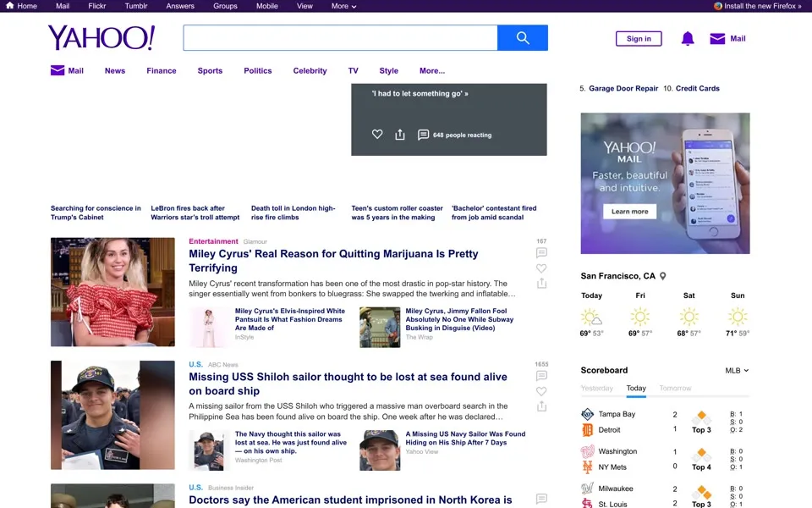Viewport: 812px width, 508px height.
Task: Share the featured story via share icon
Action: tap(400, 135)
